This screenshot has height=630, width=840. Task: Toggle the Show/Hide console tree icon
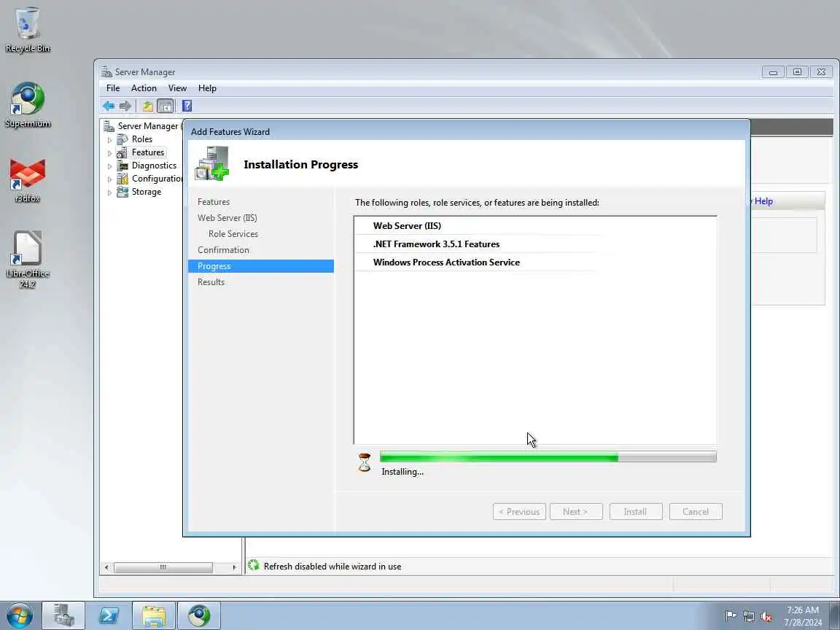coord(165,106)
